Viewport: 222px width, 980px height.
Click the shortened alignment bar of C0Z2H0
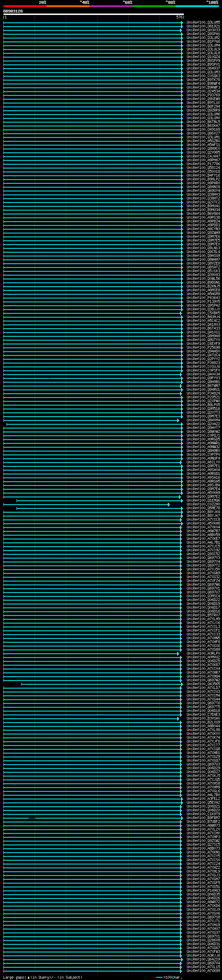(x=86, y=504)
